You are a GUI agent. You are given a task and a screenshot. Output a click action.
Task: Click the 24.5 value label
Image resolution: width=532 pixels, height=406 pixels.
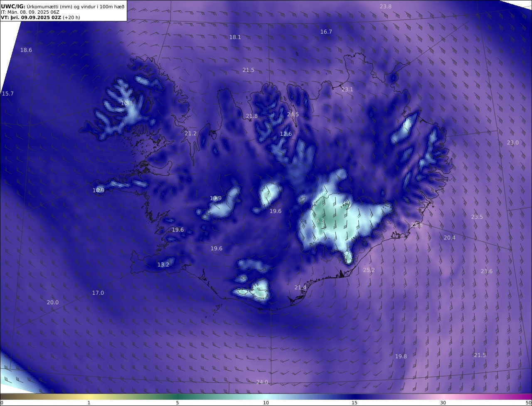[x=293, y=115]
